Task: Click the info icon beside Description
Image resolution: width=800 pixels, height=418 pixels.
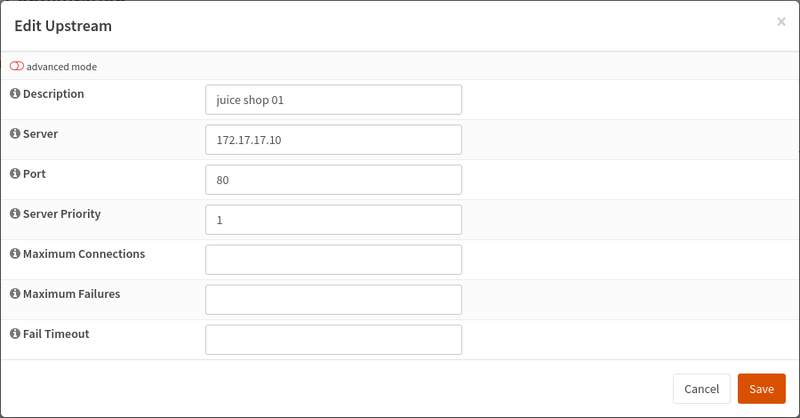Action: tap(15, 94)
